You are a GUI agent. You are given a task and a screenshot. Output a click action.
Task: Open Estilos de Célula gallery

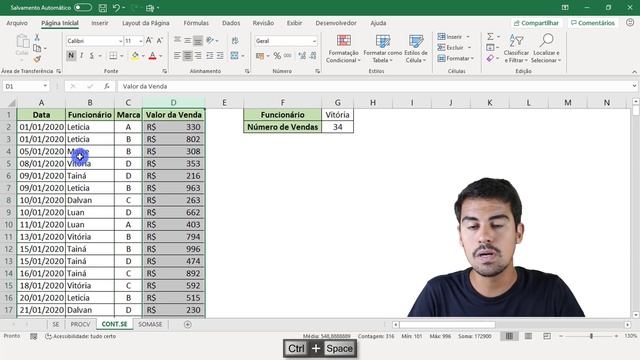click(416, 49)
